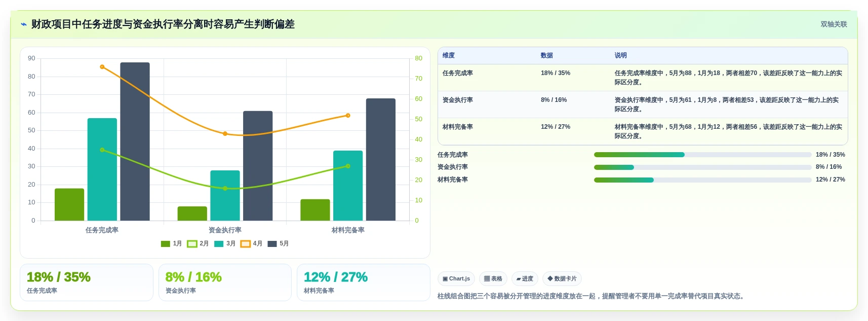
Task: Click the green 2月 point above 任务完成率
Action: point(102,150)
